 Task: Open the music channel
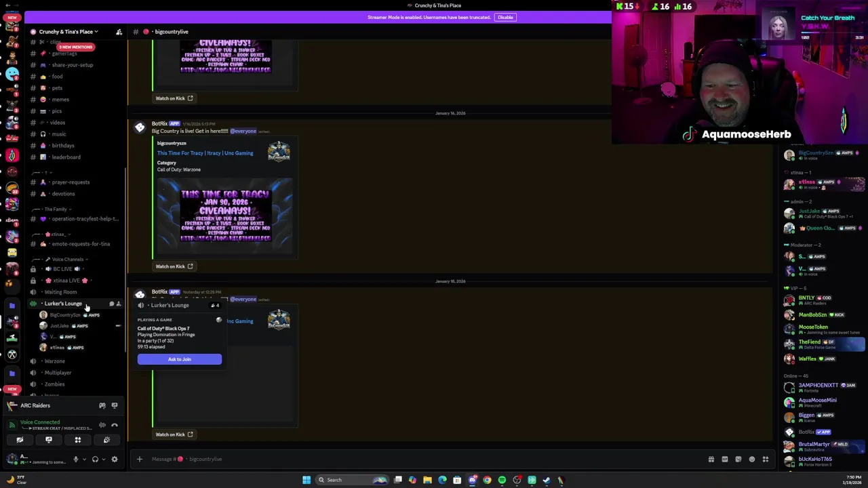point(75,134)
